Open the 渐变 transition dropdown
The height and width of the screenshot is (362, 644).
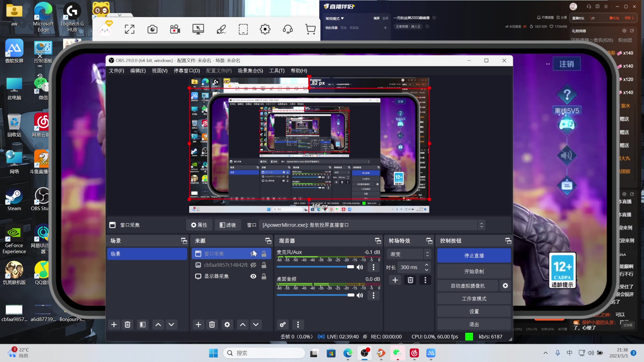[409, 254]
